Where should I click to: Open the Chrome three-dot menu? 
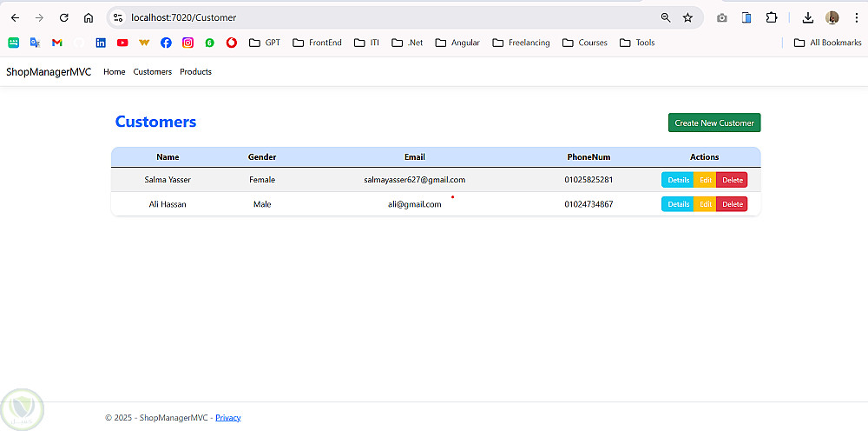856,17
